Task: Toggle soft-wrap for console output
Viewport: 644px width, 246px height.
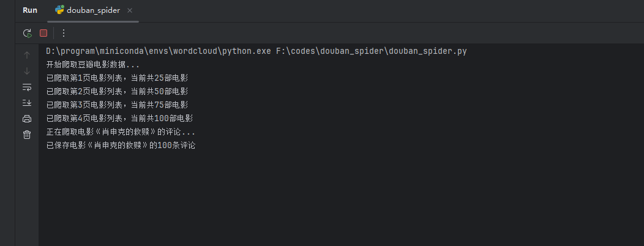Action: pyautogui.click(x=27, y=87)
